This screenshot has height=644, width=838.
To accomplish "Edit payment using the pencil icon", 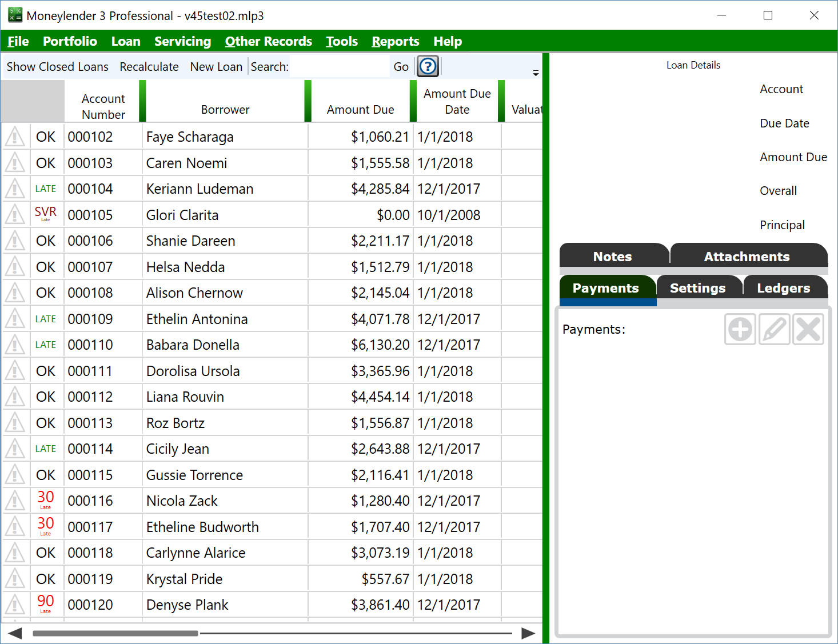I will pyautogui.click(x=775, y=329).
